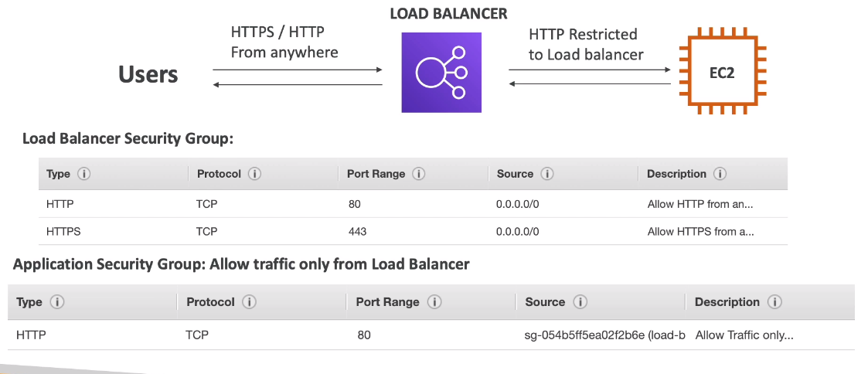The height and width of the screenshot is (374, 868).
Task: Click info icon beside top Protocol header
Action: pyautogui.click(x=255, y=174)
